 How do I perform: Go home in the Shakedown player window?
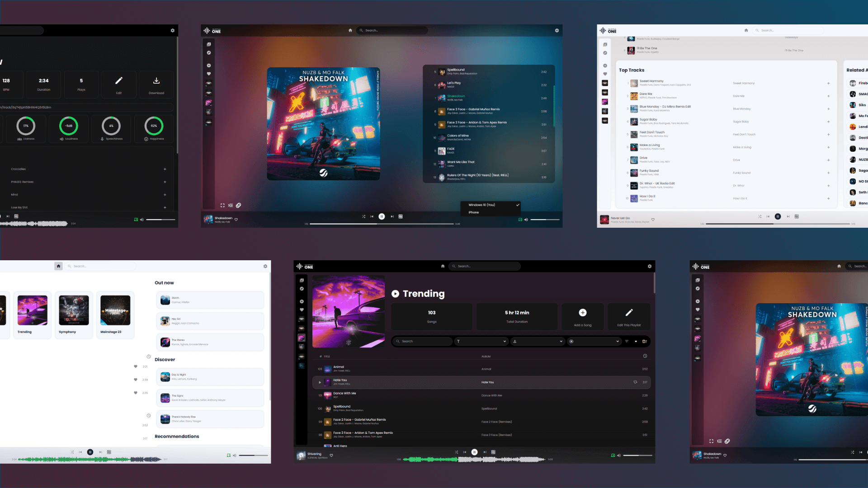pyautogui.click(x=350, y=30)
